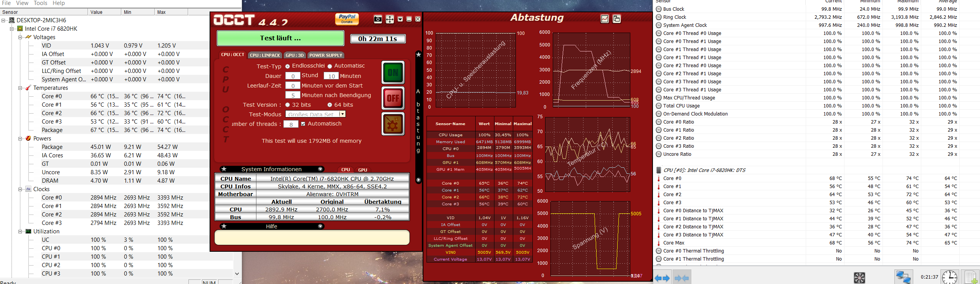Select the Endlosschleife test type radio button
The height and width of the screenshot is (284, 980).
click(x=287, y=66)
